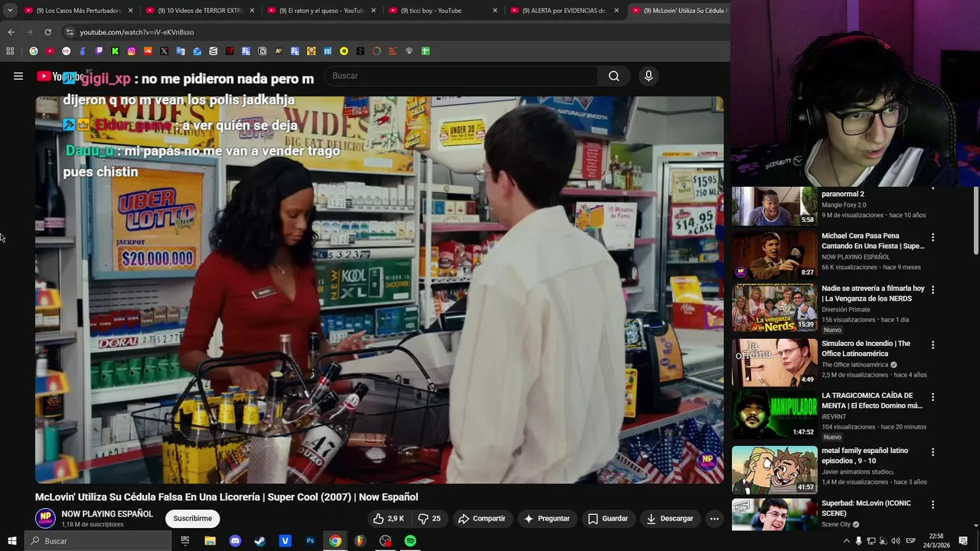Click the browser address bar URL
This screenshot has width=980, height=551.
pyautogui.click(x=137, y=32)
